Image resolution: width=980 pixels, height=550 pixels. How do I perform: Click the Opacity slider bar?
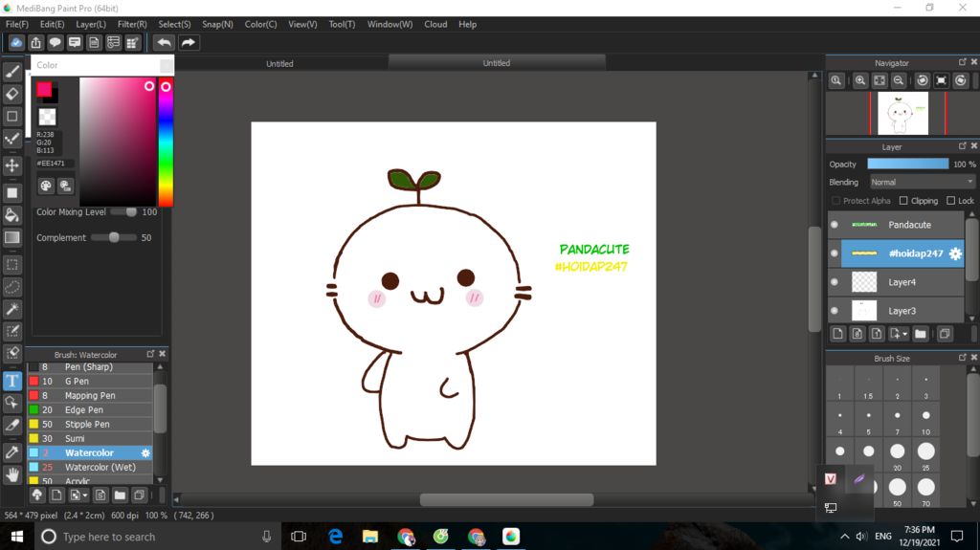(x=907, y=164)
